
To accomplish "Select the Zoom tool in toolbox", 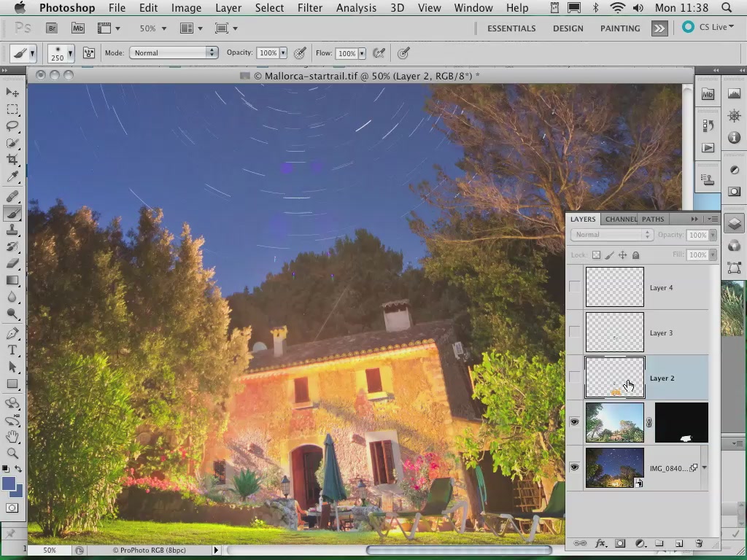I will click(12, 453).
